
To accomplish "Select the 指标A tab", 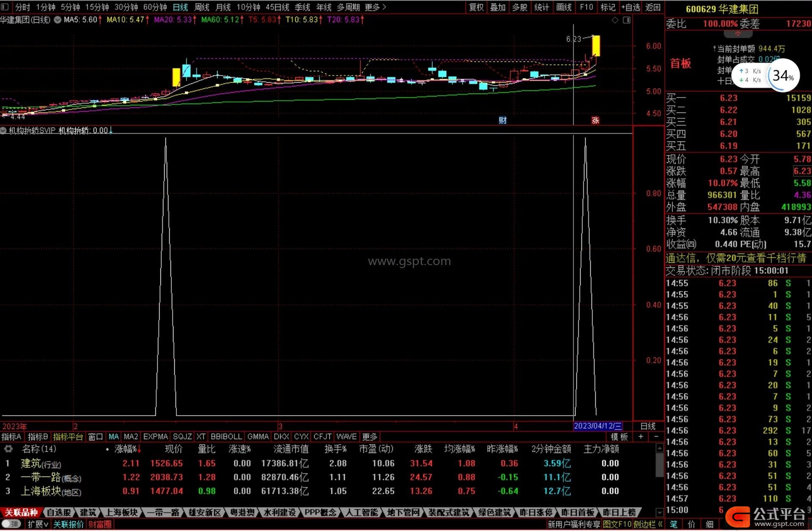I will coord(11,437).
